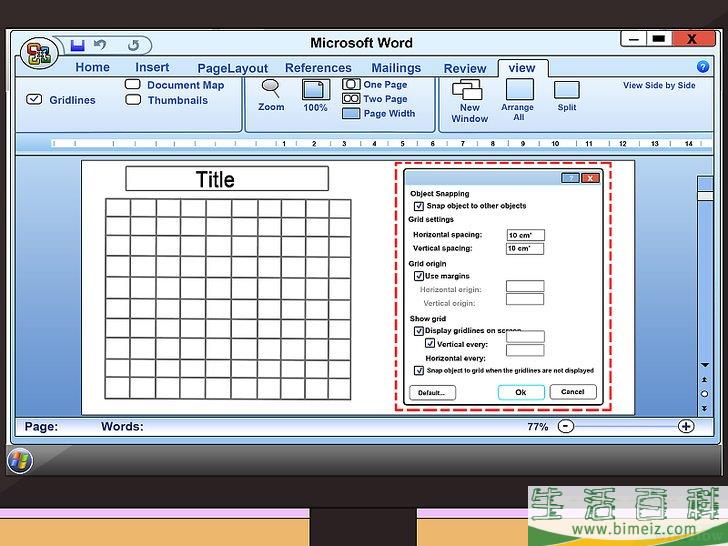Screen dimensions: 728x546
Task: Click the 77% zoom level text
Action: (x=538, y=426)
